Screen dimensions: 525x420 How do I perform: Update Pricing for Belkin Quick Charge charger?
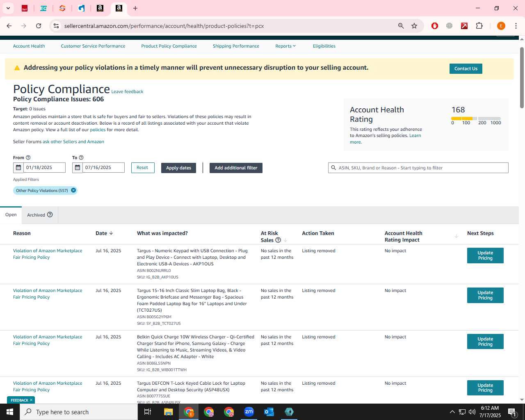[x=485, y=342]
